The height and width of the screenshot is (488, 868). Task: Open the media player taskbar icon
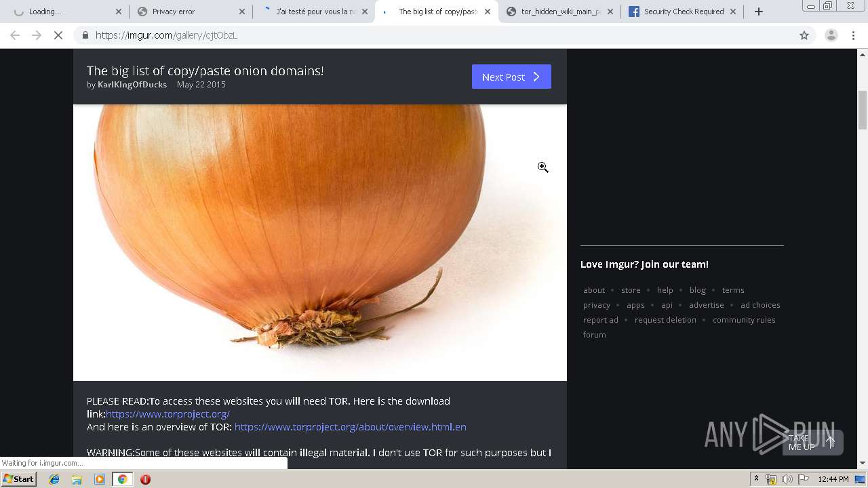click(100, 479)
